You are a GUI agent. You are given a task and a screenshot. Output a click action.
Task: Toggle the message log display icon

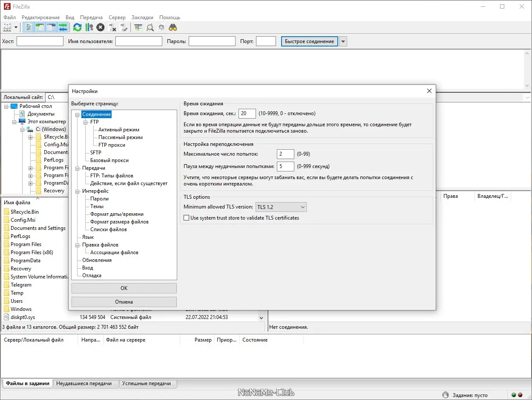click(x=29, y=27)
